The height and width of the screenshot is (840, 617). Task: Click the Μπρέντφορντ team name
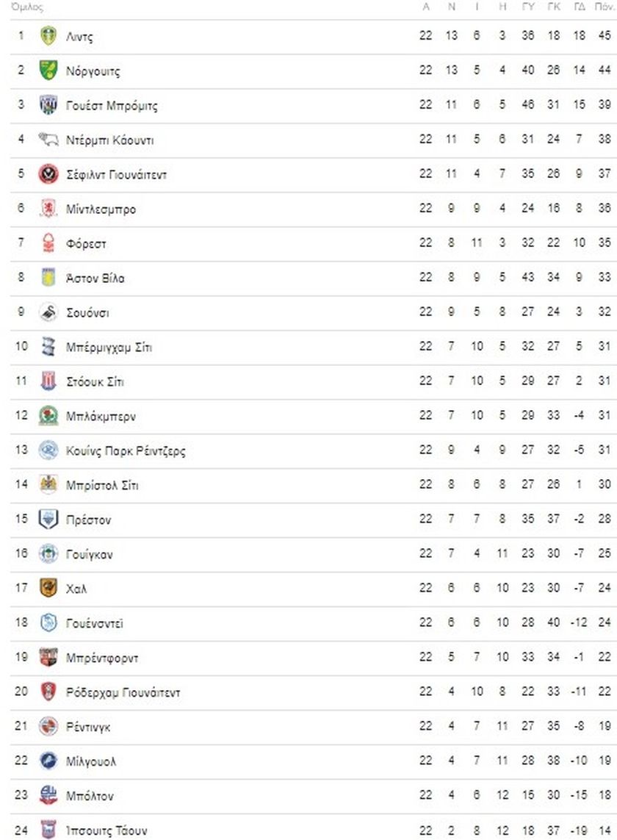coord(102,657)
